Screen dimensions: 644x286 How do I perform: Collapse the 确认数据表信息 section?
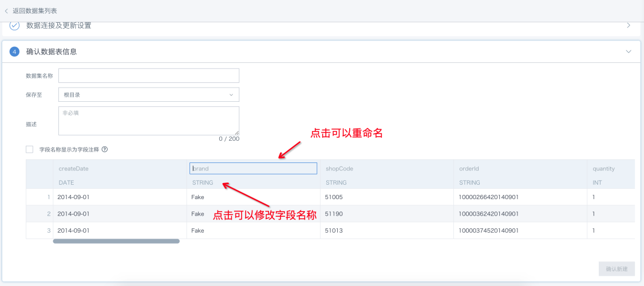(x=629, y=51)
